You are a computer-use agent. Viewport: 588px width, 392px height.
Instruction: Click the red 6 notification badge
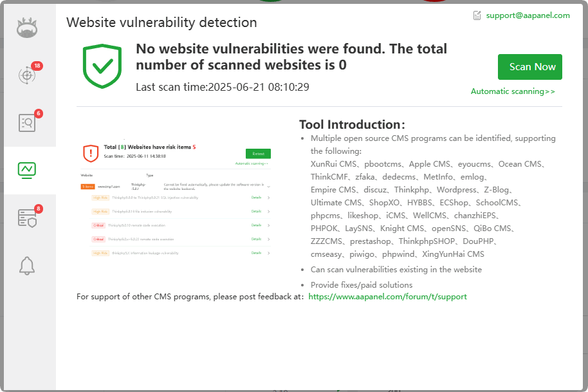point(39,114)
